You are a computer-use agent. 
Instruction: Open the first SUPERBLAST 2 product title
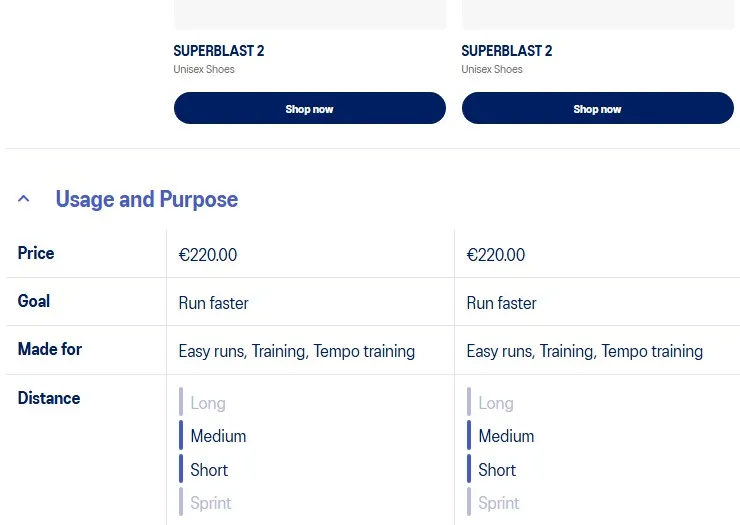219,51
